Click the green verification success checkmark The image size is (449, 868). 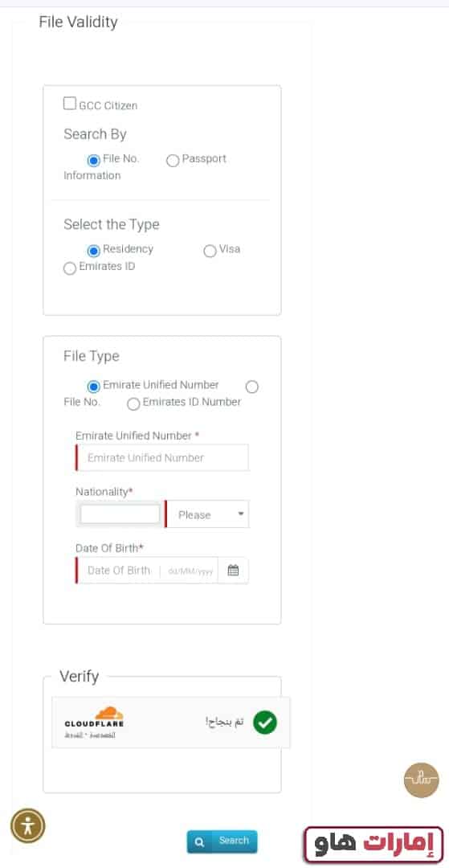click(x=265, y=723)
